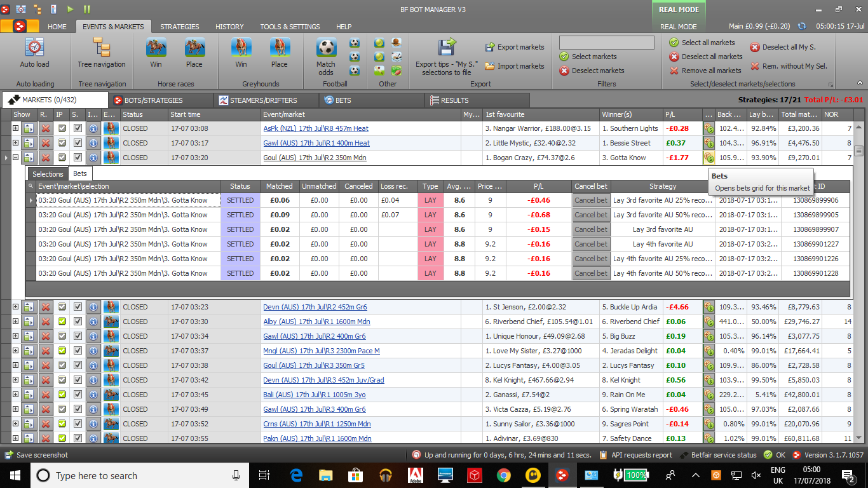Expand the Goul (AUS) R3 350m Gr5 row
Viewport: 868px width, 488px height.
[15, 365]
